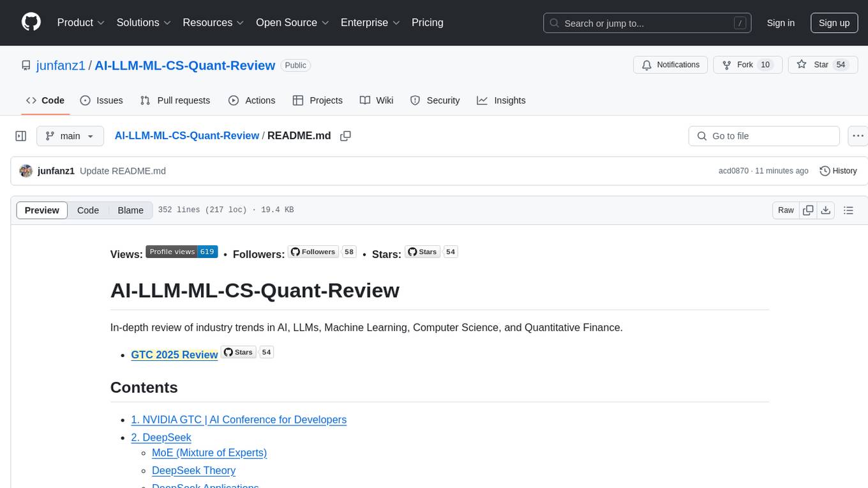868x488 pixels.
Task: Open 1. NVIDIA GTC AI Conference link
Action: tap(239, 420)
